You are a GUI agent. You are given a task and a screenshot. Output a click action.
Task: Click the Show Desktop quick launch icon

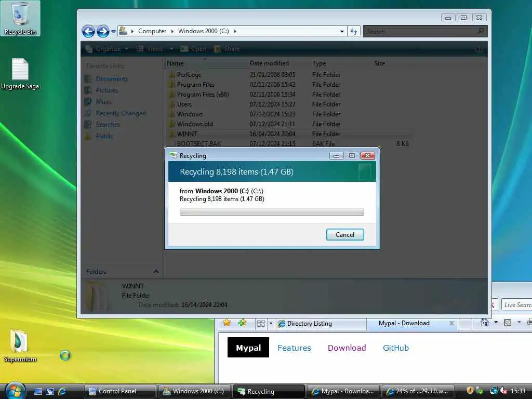tap(37, 391)
